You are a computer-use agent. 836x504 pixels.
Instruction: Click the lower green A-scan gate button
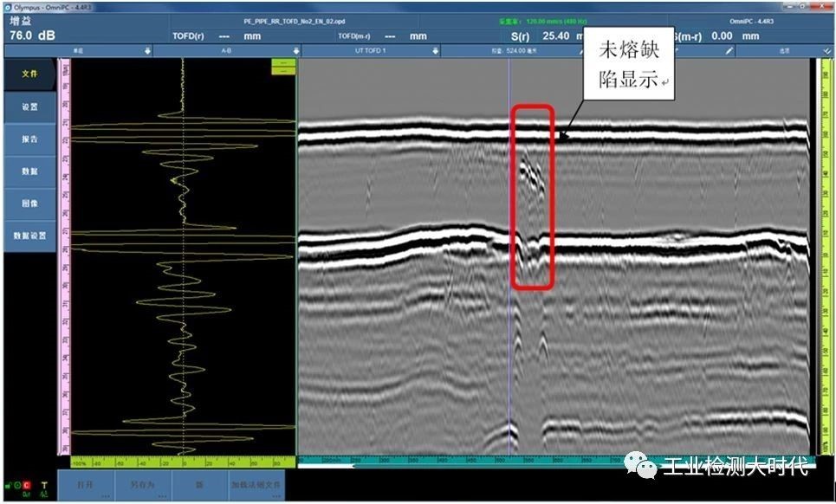[283, 71]
